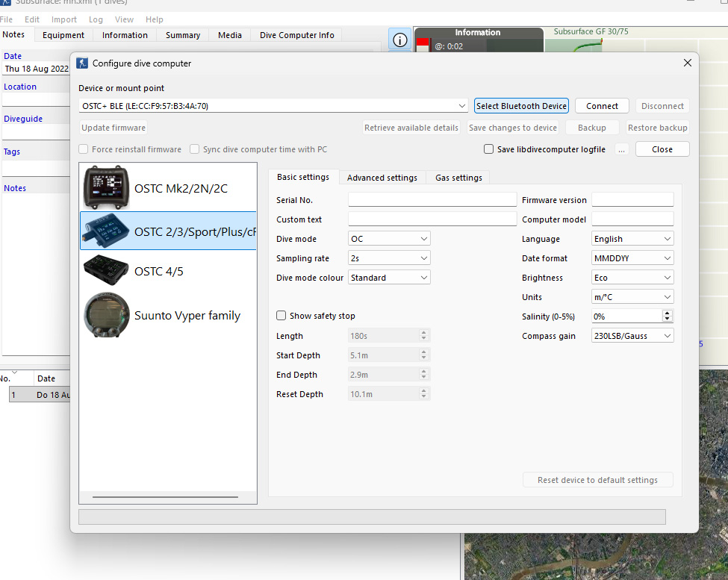
Task: Click the Disconnect button
Action: pos(662,106)
